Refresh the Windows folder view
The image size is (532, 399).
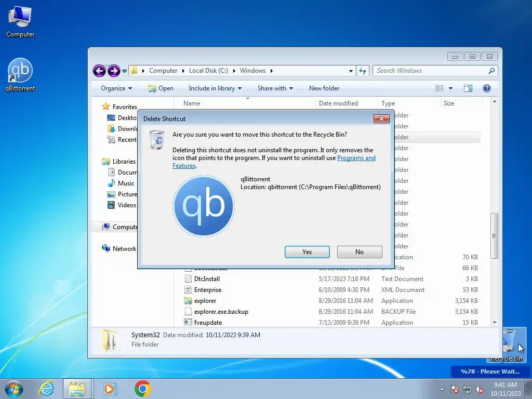coord(363,71)
